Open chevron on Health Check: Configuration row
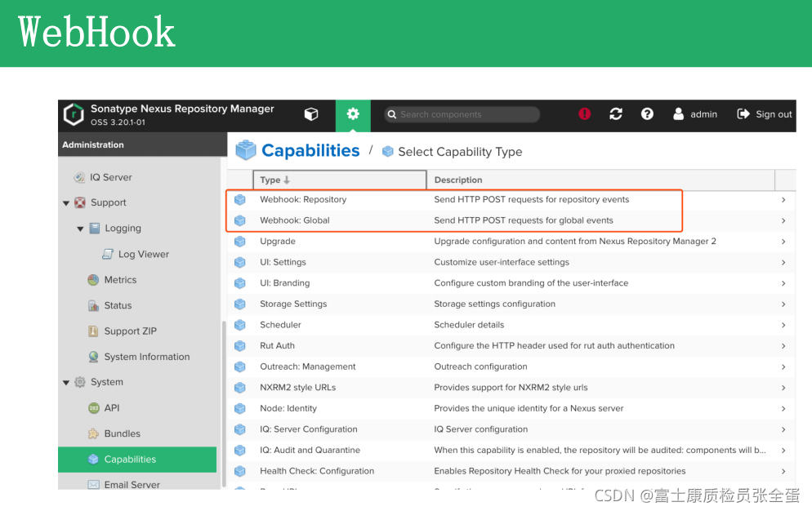Screen dimensions: 812x511 (x=783, y=471)
